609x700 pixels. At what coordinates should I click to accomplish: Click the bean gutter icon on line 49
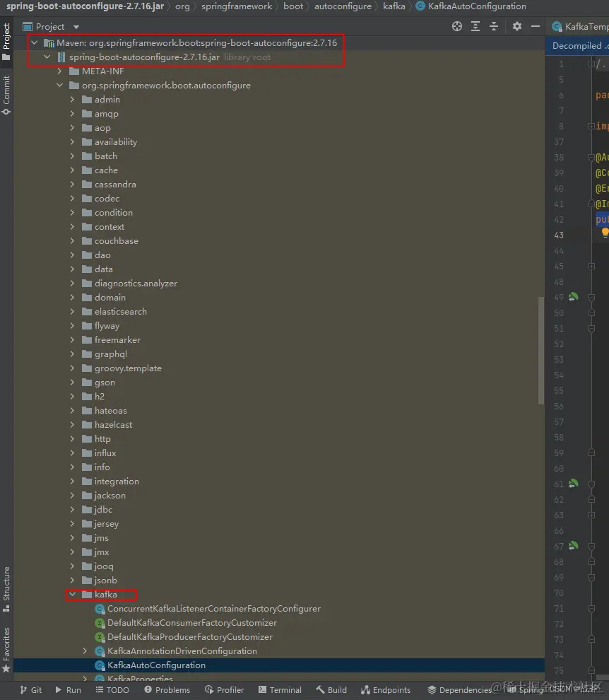pos(573,297)
